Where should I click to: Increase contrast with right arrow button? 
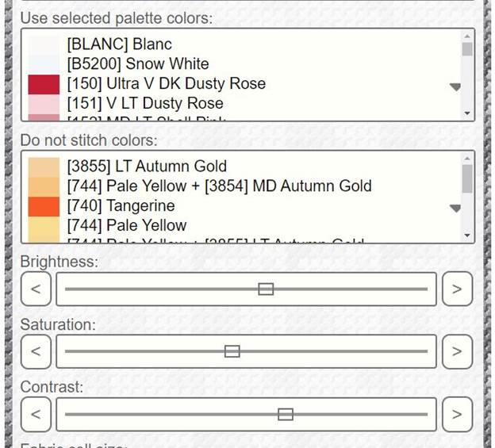point(457,414)
